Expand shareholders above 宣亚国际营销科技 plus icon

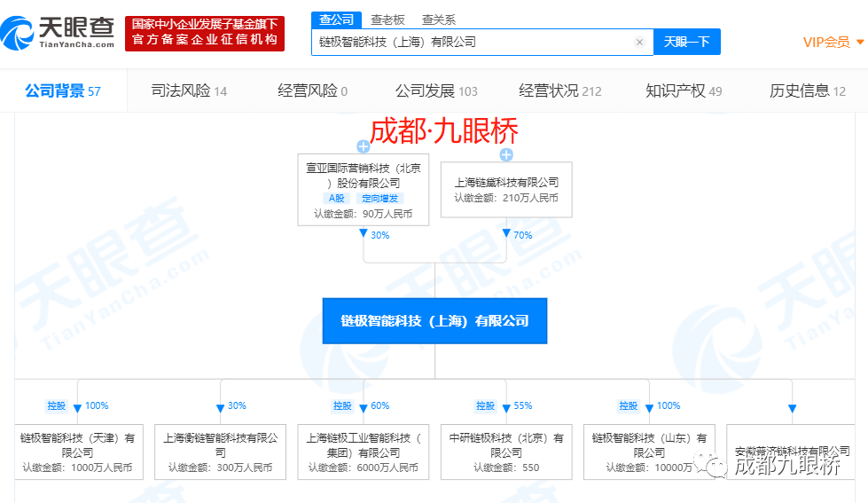tap(364, 146)
